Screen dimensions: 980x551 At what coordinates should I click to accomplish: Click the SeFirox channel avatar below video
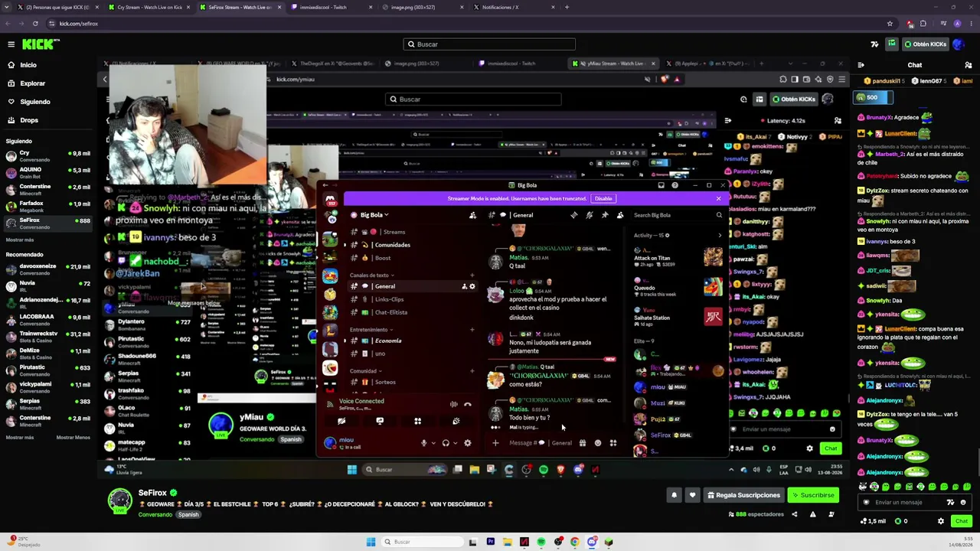(x=119, y=501)
